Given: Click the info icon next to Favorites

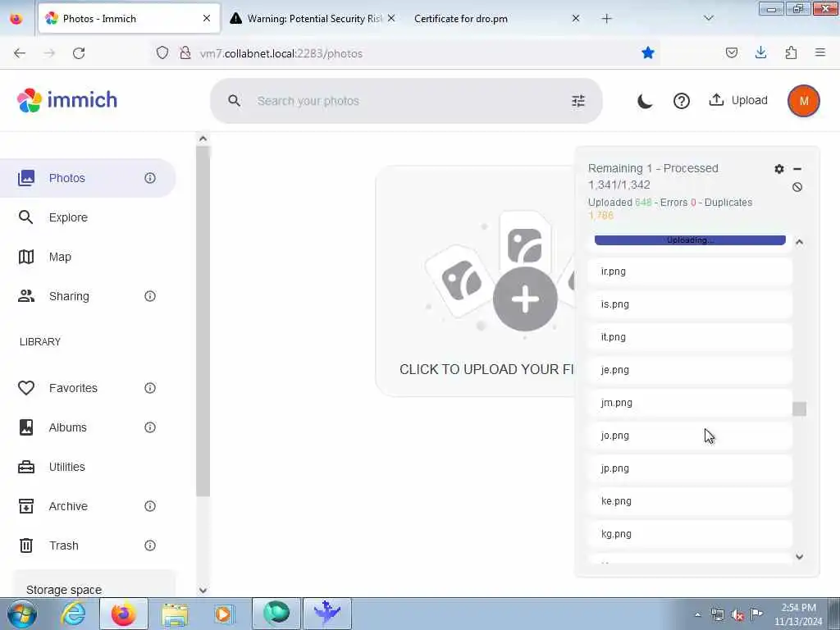Looking at the screenshot, I should pyautogui.click(x=150, y=388).
